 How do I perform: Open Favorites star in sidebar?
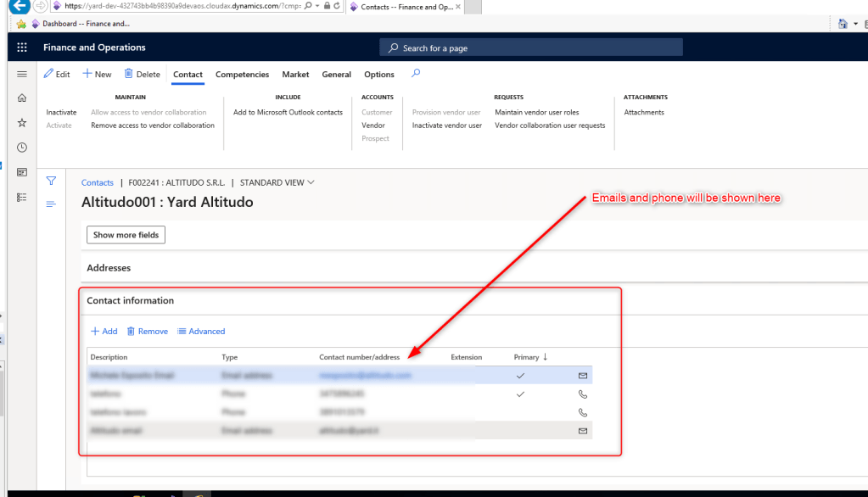pyautogui.click(x=22, y=123)
